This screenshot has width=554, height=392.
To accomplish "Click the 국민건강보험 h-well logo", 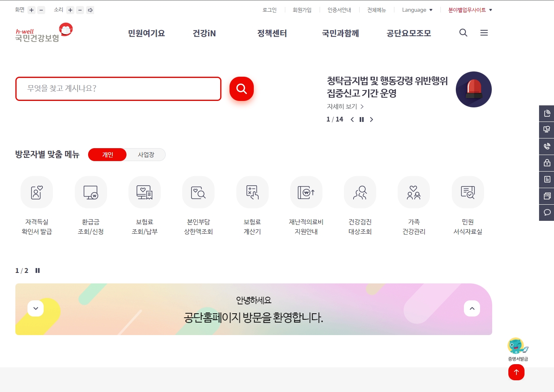I will (44, 32).
